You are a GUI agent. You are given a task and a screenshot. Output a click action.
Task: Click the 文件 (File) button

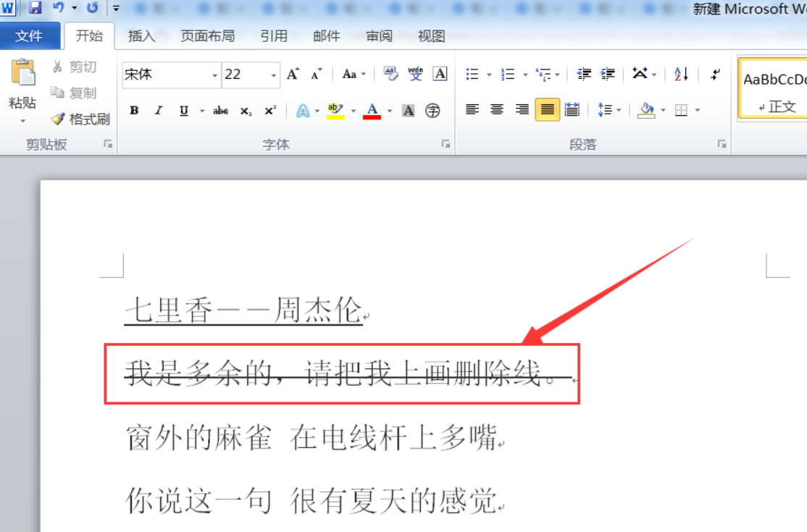29,36
